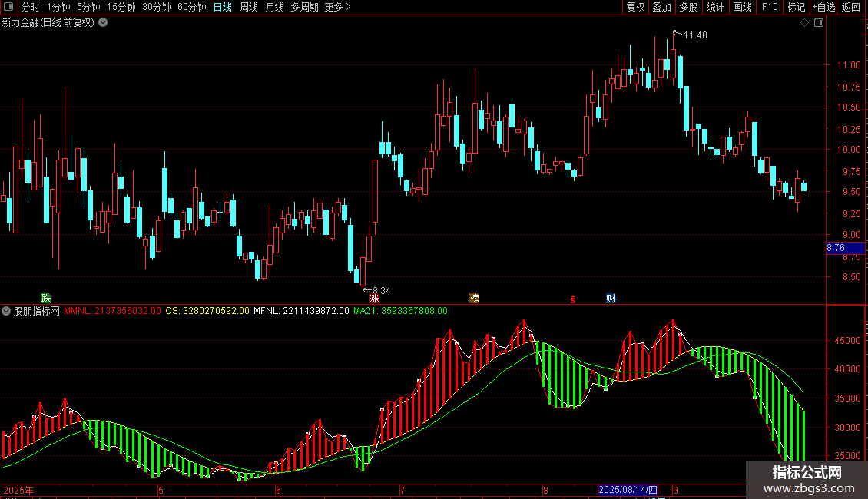Click the blue 财 financial event marker
The image size is (868, 499).
click(611, 298)
